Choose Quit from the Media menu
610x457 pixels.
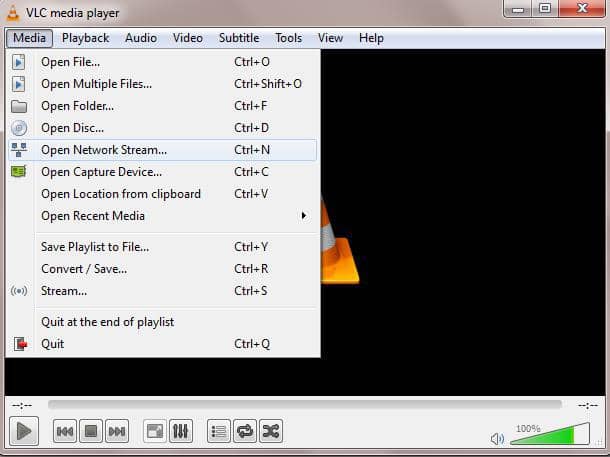pyautogui.click(x=162, y=344)
